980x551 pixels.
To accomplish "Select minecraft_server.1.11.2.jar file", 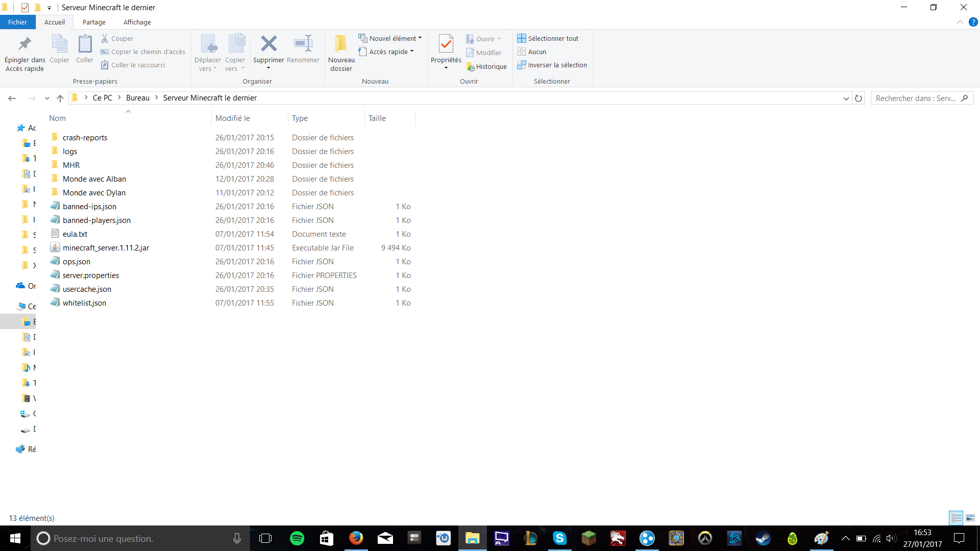I will 106,247.
